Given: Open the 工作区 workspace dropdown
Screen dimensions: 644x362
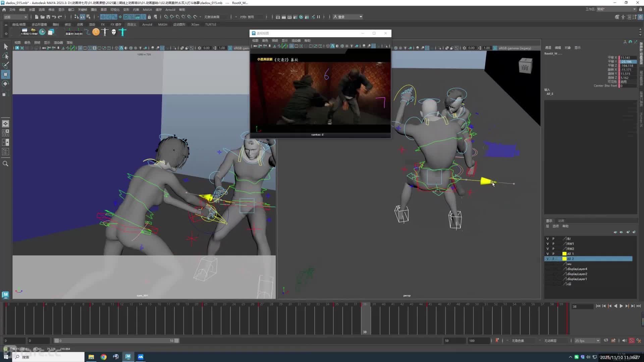Looking at the screenshot, I should [616, 9].
